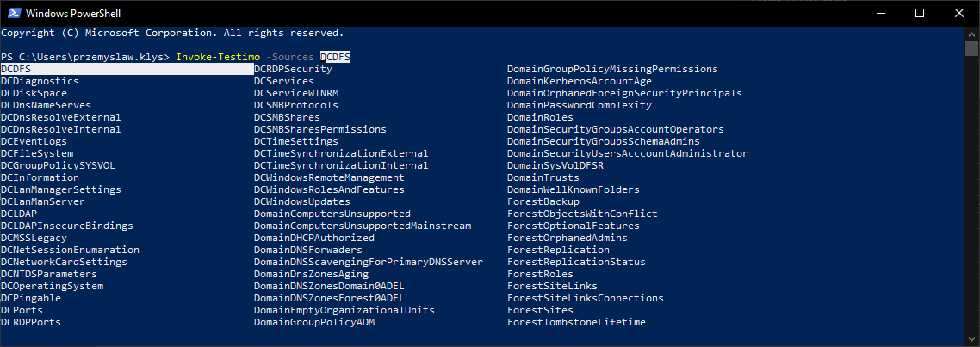Screen dimensions: 980x347
Task: Choose DCDiagnostics from the completion list
Action: point(40,81)
